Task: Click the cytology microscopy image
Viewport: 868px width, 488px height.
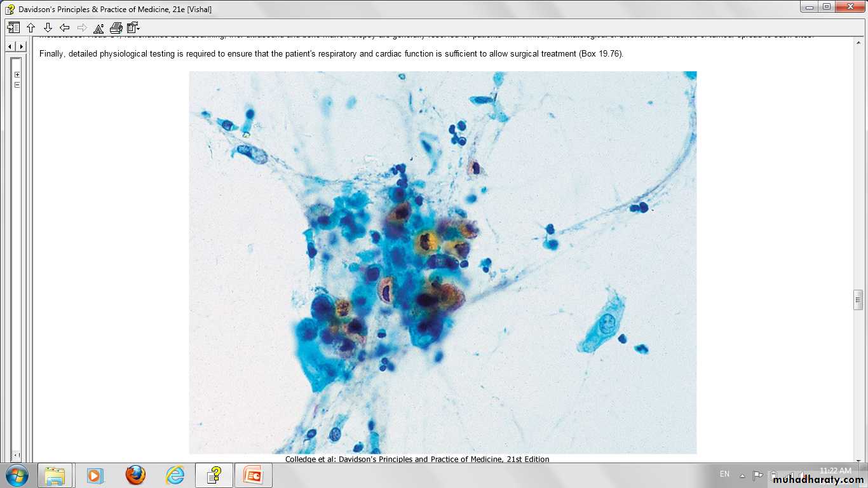Action: point(442,262)
